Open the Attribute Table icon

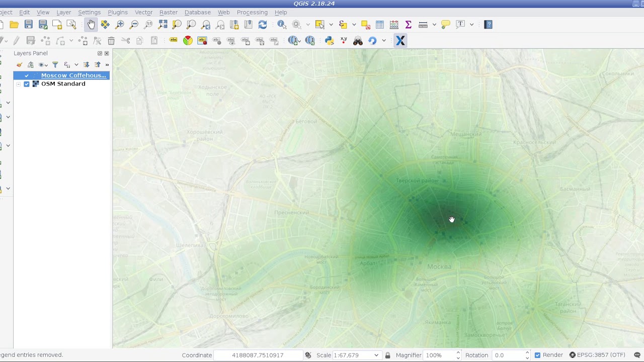click(380, 24)
